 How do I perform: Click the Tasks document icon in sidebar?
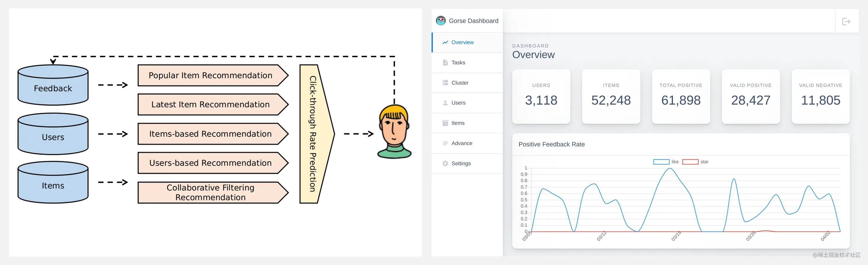coord(445,63)
